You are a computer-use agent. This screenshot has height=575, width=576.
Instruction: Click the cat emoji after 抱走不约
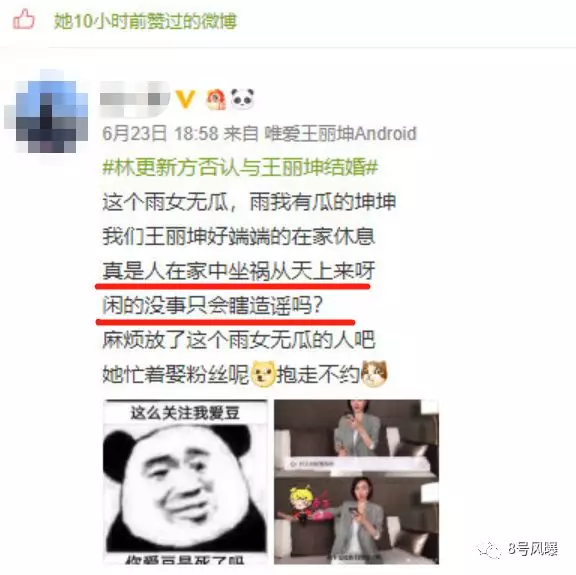pyautogui.click(x=374, y=374)
